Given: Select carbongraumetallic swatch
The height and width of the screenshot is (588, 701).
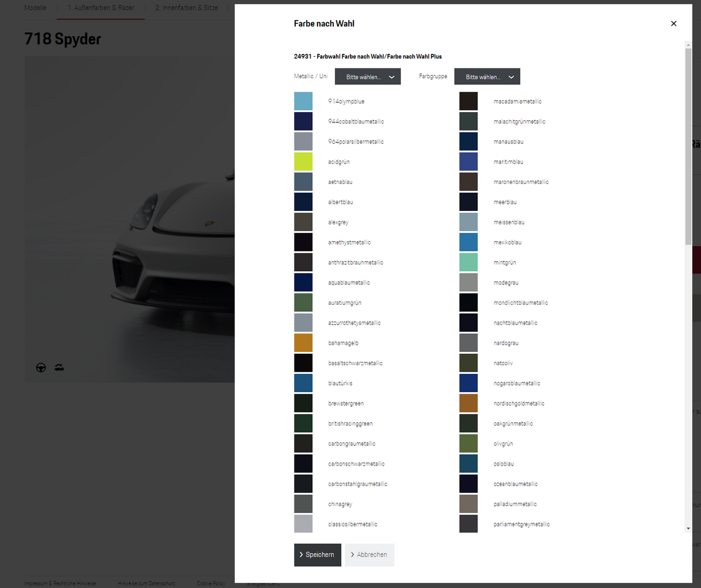Looking at the screenshot, I should [303, 443].
